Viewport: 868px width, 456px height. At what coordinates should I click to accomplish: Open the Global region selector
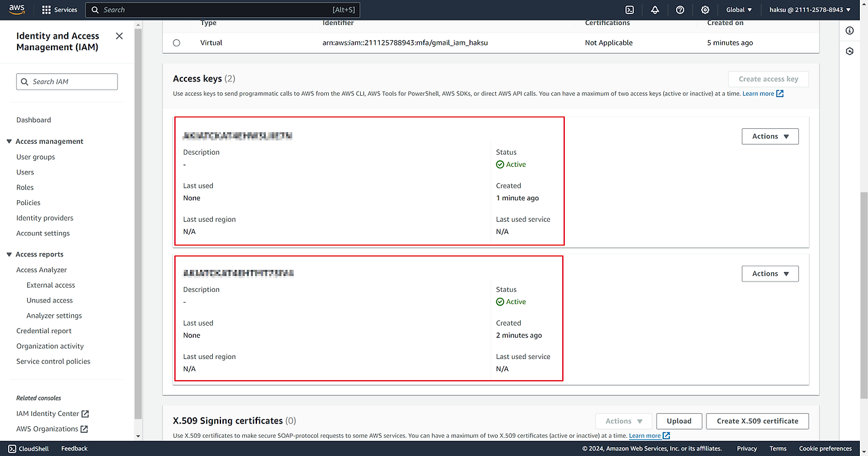point(738,10)
